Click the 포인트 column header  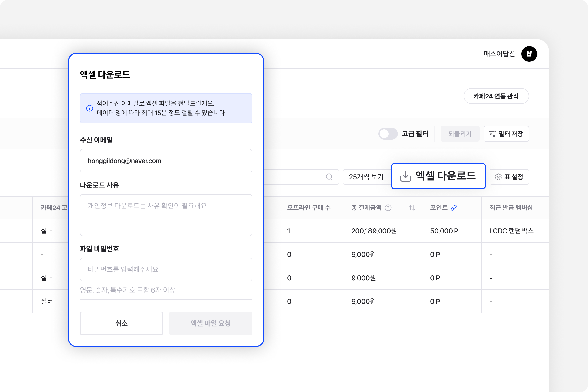coord(452,208)
